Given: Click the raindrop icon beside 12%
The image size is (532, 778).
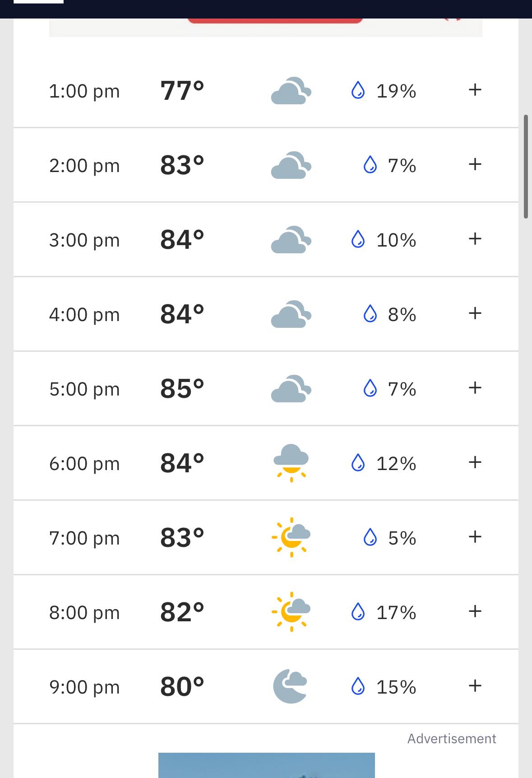Looking at the screenshot, I should pyautogui.click(x=358, y=463).
